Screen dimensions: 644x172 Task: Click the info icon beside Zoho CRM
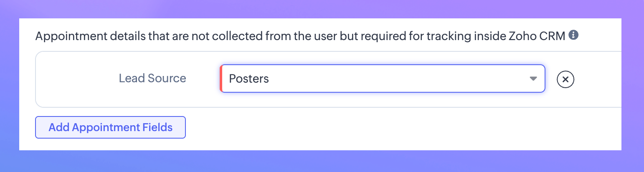(574, 35)
